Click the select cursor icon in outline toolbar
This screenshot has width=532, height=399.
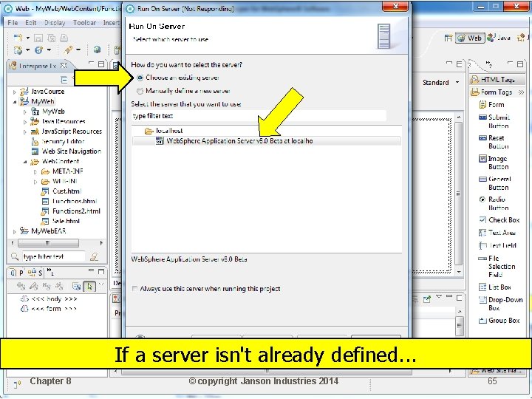click(89, 287)
